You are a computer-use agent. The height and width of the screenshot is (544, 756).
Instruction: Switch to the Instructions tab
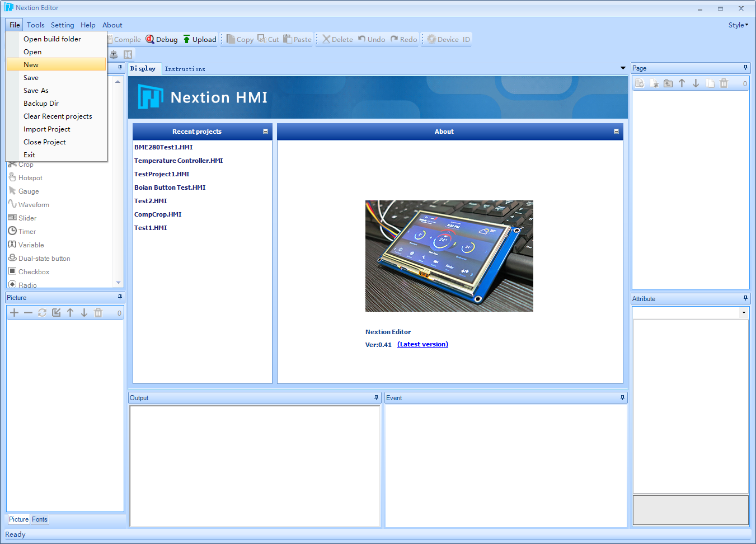click(x=185, y=69)
